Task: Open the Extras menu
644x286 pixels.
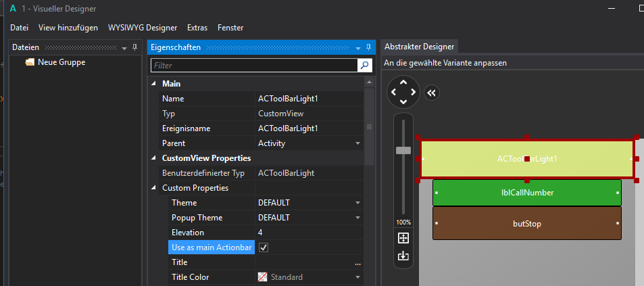Action: [197, 28]
